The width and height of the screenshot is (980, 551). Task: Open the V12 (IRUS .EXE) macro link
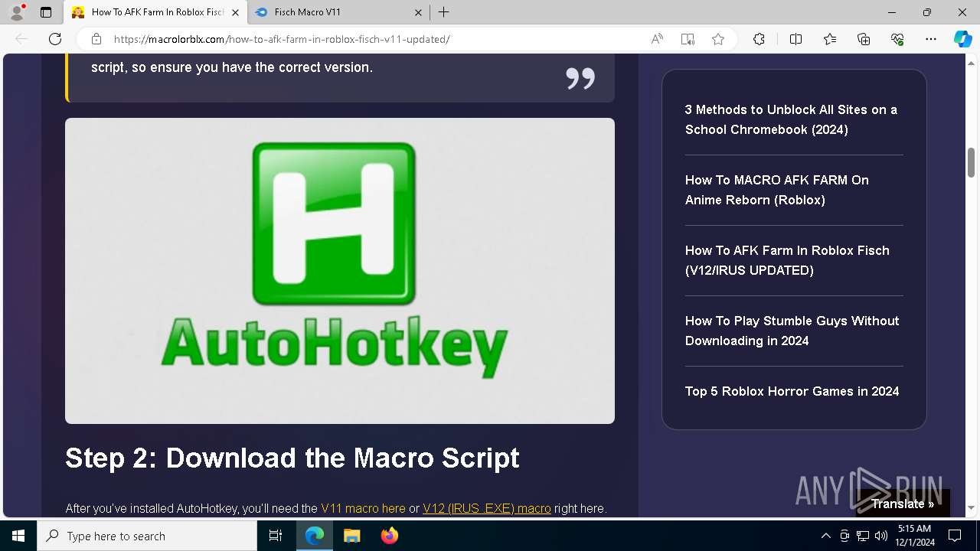487,508
